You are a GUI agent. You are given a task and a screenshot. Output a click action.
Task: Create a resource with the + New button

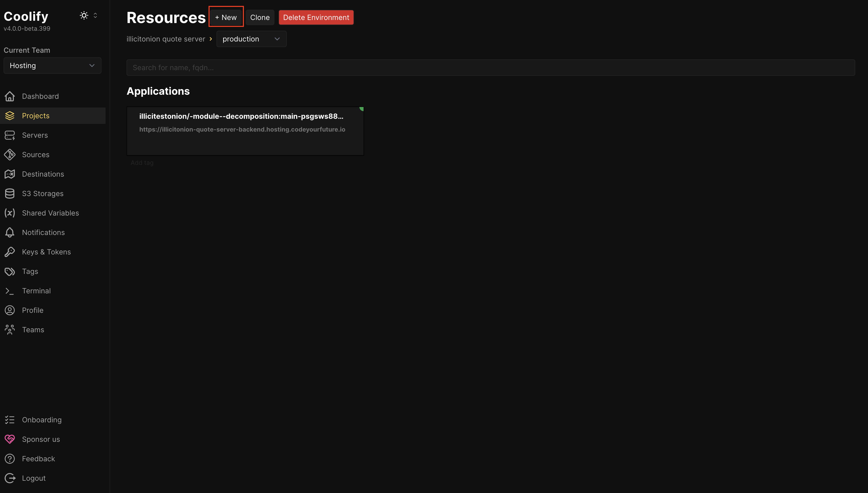(x=226, y=17)
